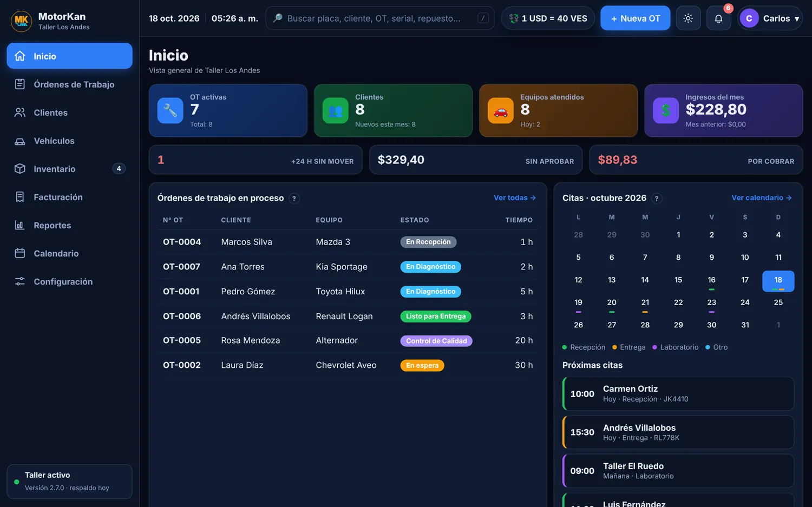The height and width of the screenshot is (507, 812).
Task: Open the notifications bell
Action: [718, 18]
